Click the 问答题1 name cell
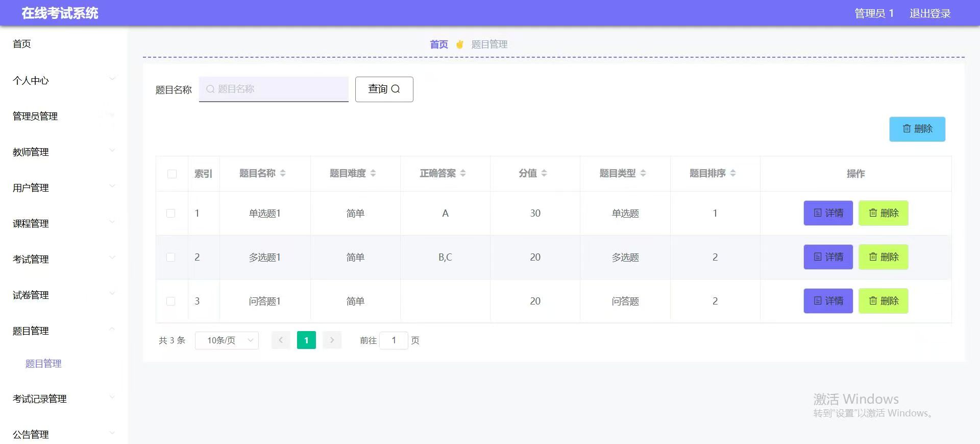 [264, 301]
